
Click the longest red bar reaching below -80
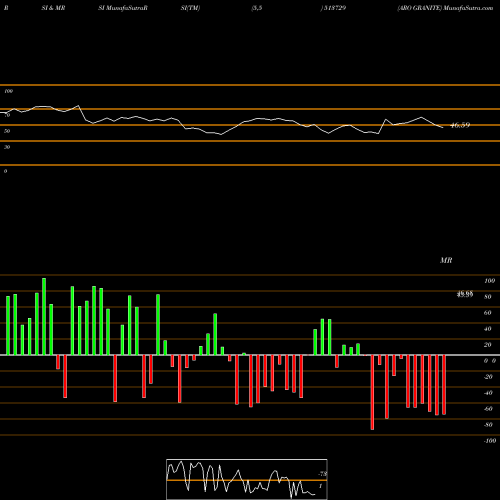click(x=372, y=392)
